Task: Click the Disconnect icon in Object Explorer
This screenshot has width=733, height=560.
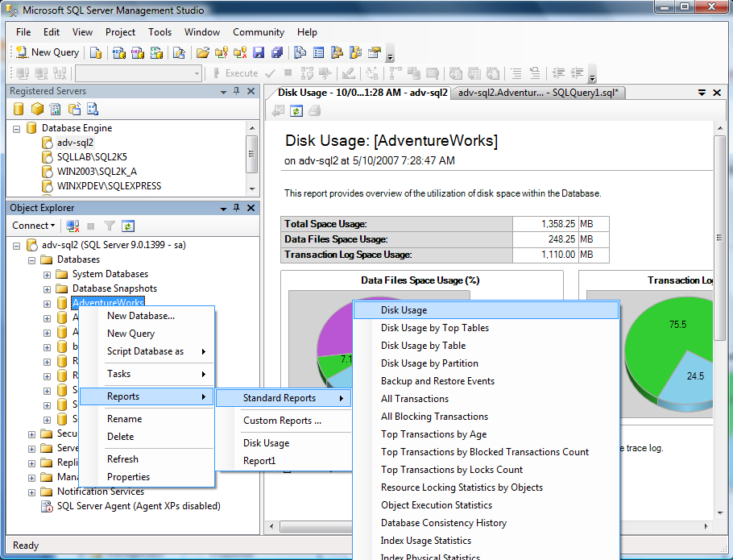Action: pos(72,226)
